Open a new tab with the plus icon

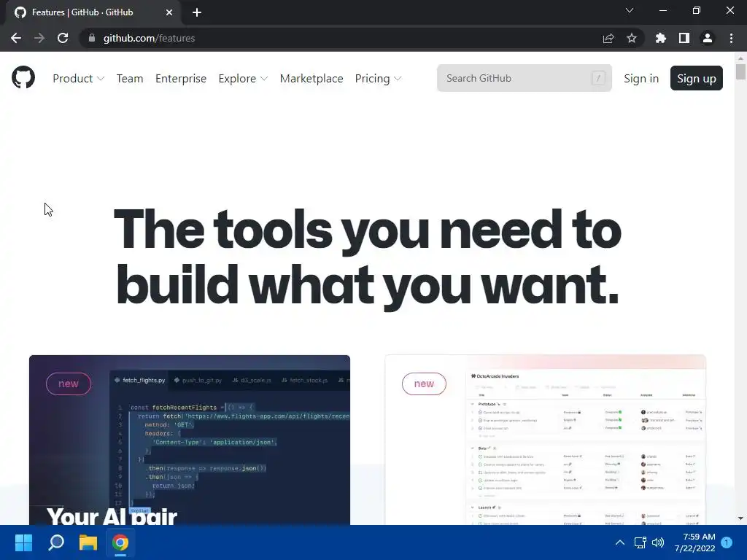coord(197,12)
